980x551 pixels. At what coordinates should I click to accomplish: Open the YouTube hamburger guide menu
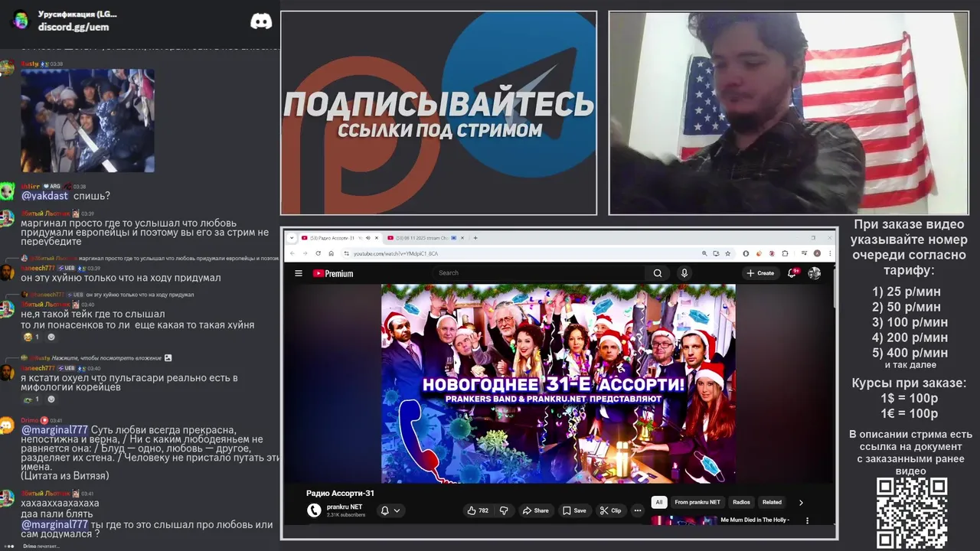(x=299, y=273)
